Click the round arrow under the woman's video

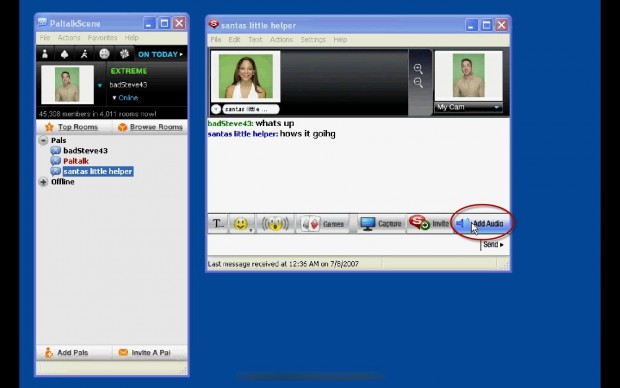tap(216, 109)
